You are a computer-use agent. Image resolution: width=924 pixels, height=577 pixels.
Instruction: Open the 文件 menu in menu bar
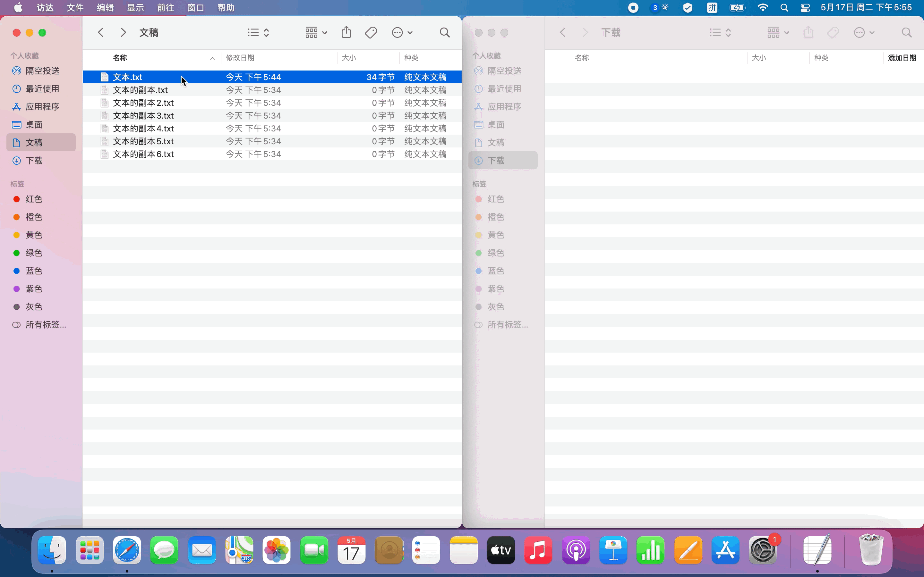75,8
